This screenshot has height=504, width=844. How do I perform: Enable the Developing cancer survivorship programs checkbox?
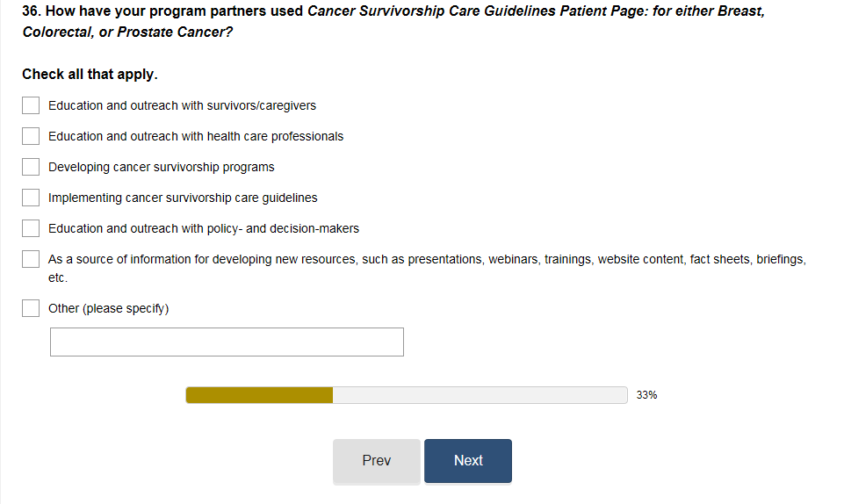[x=31, y=167]
